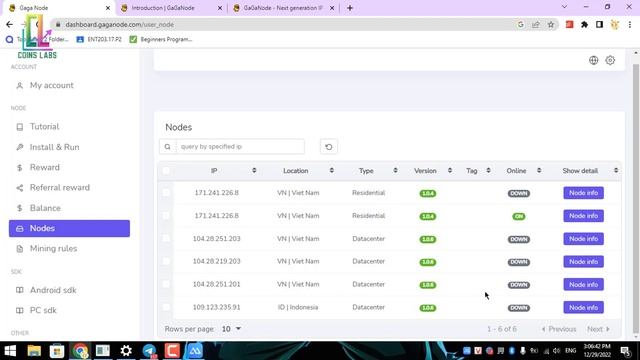Open the Chrome three-dot menu
640x360 pixels.
pyautogui.click(x=630, y=25)
